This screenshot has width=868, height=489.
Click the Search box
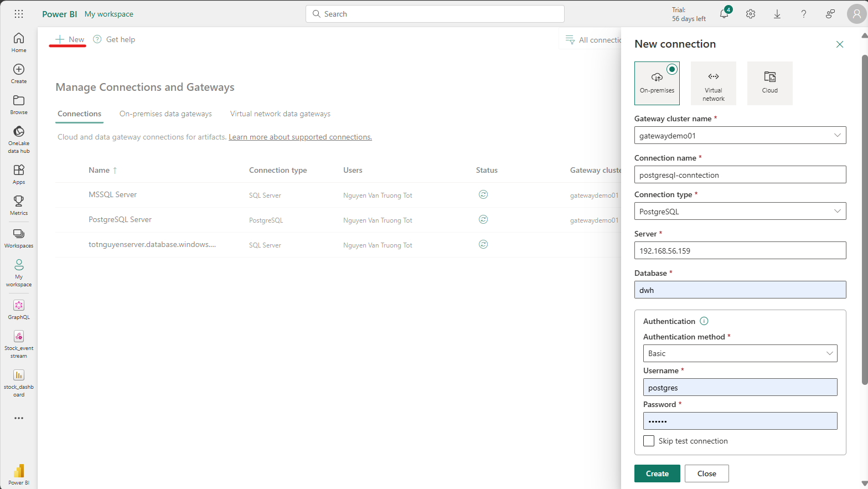click(435, 14)
